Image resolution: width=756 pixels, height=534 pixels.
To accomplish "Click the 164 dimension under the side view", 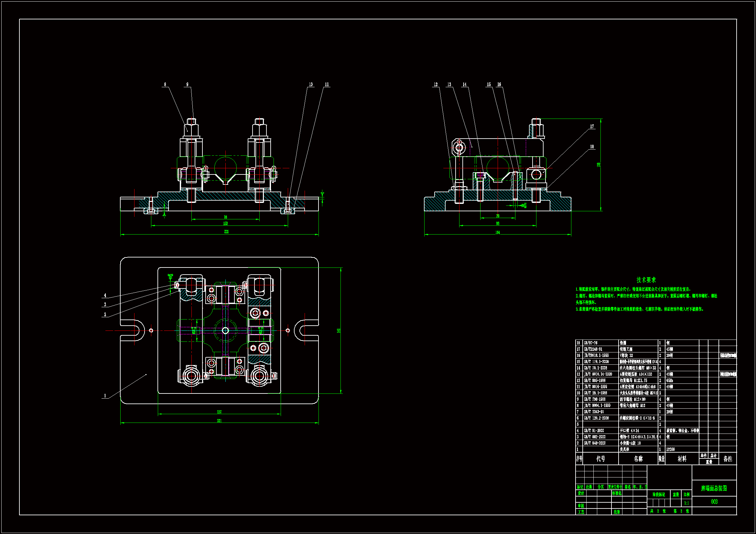I will click(498, 232).
